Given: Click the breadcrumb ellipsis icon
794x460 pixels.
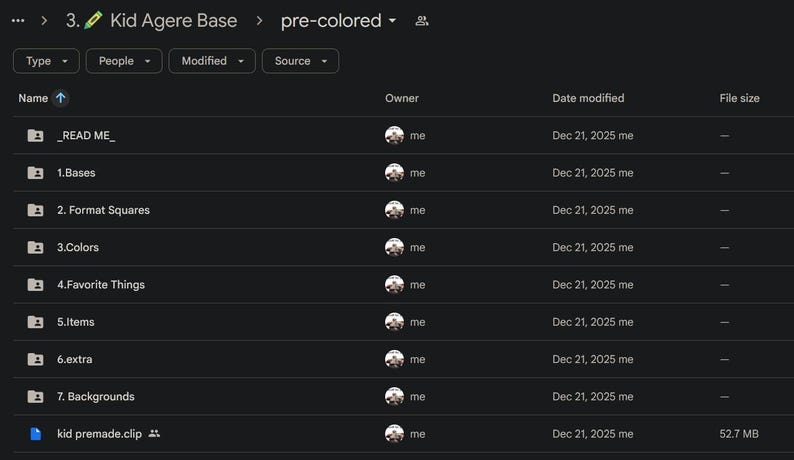Looking at the screenshot, I should (18, 21).
